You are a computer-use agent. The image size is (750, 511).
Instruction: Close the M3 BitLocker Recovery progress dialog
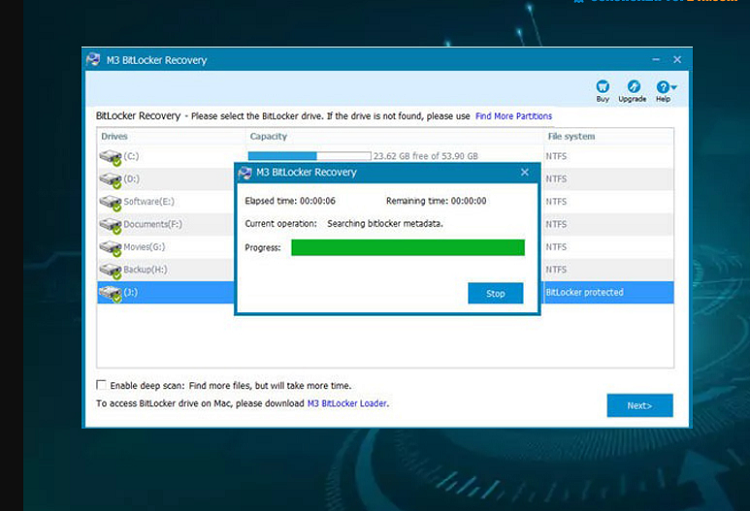[x=525, y=172]
